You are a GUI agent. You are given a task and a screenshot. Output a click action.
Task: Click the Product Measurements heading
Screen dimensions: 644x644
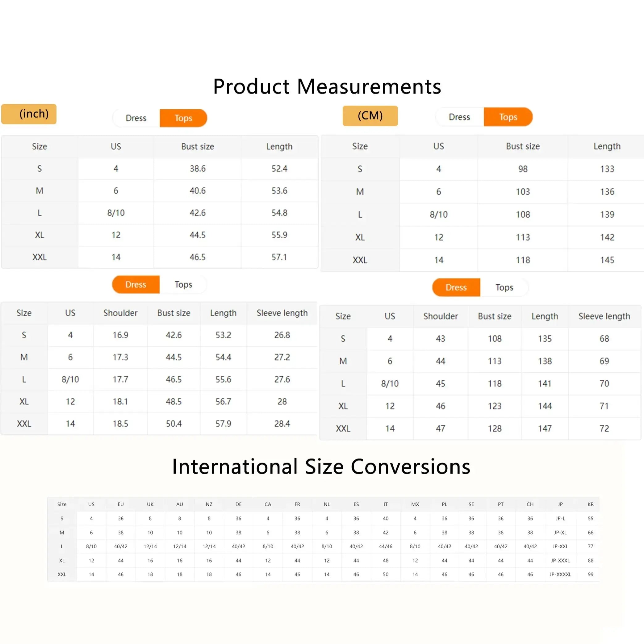[327, 86]
